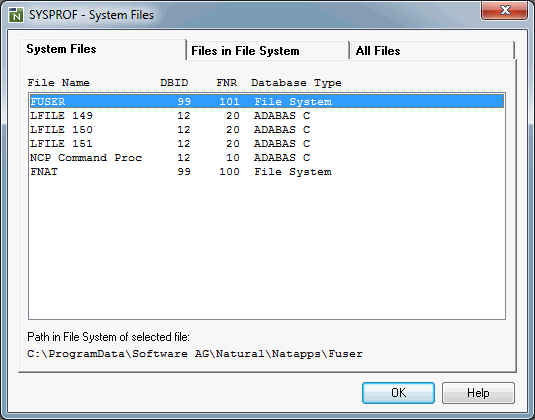Click the Database Type column header

[296, 83]
